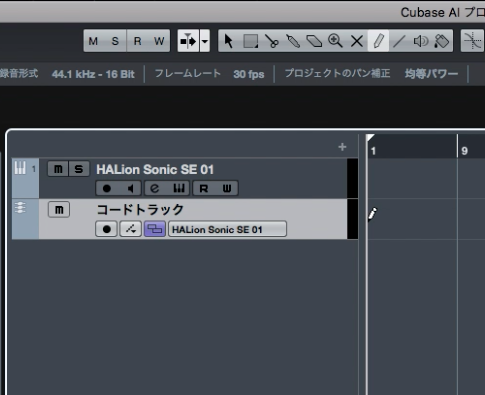Select the Split scissors tool

(272, 41)
